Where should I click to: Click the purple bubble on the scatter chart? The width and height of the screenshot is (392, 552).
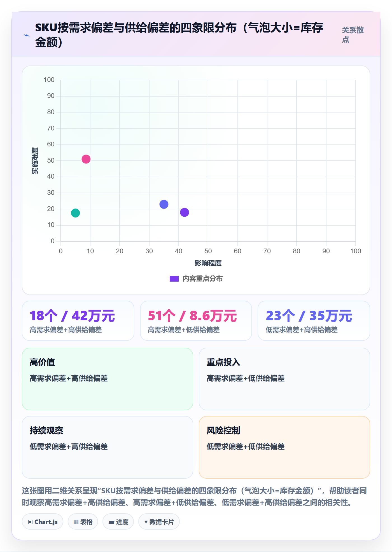[185, 212]
